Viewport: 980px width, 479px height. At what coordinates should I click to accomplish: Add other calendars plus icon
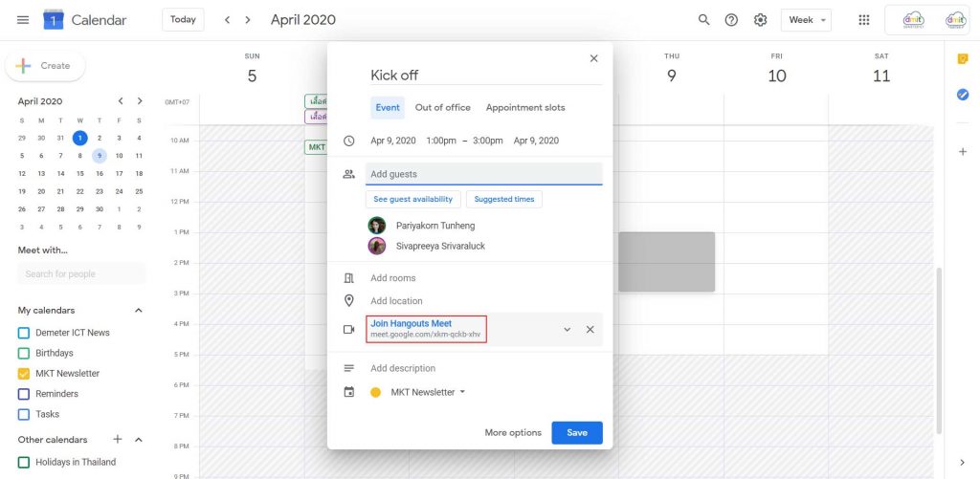tap(118, 439)
